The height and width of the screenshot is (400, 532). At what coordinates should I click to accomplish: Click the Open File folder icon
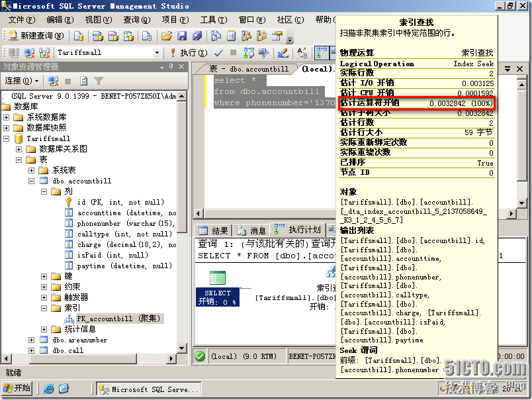[x=167, y=36]
